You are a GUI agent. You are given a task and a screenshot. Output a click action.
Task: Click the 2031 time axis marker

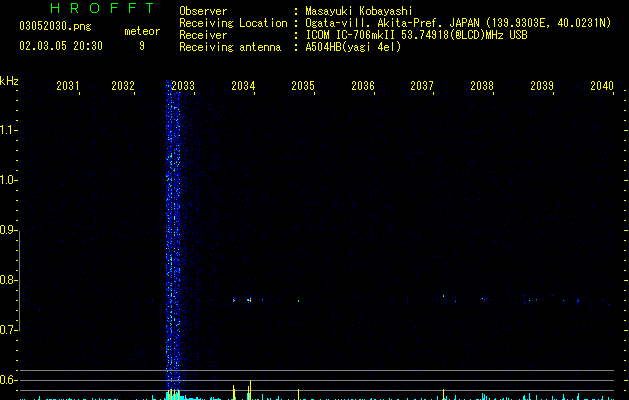(68, 86)
